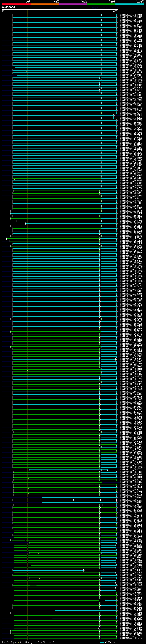The width and height of the screenshot is (146, 644).
Task: Select label UniRef100_B3VZD8
Action: 131,502
